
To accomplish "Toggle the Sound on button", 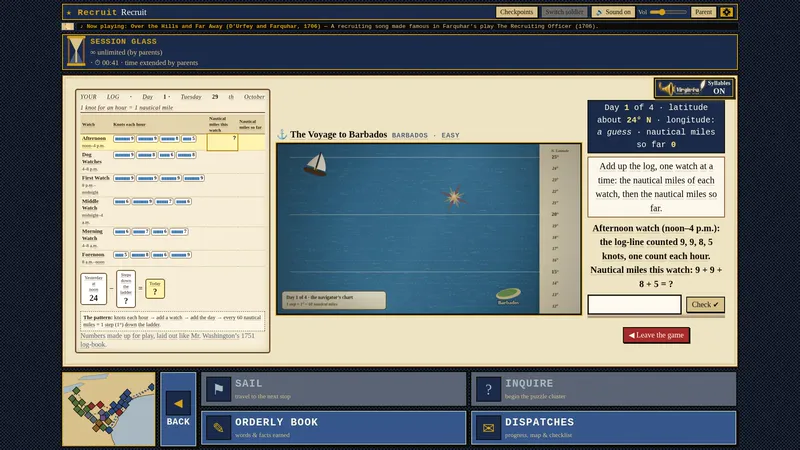I will click(x=613, y=12).
